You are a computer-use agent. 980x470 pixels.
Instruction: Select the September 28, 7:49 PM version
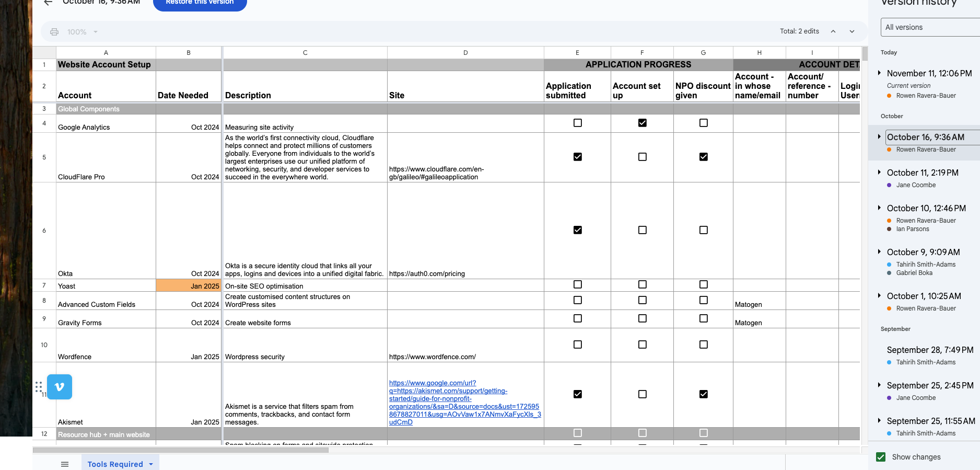tap(929, 350)
